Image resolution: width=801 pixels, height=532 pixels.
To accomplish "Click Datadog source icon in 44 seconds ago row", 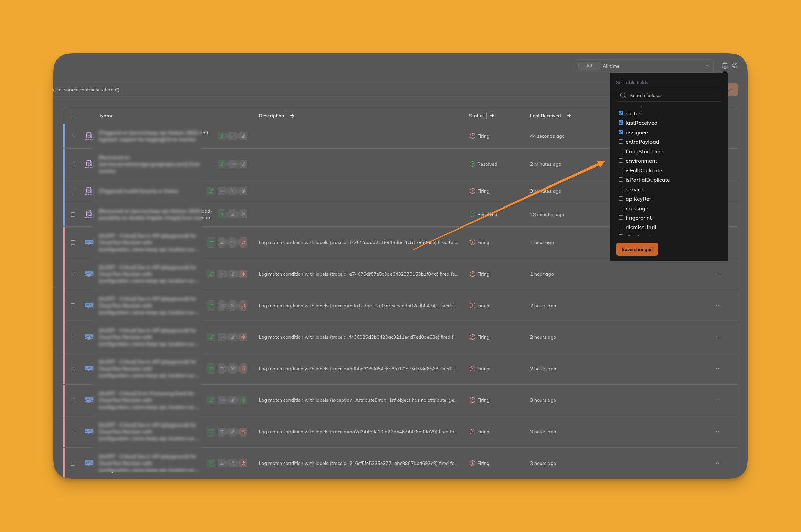I will click(x=88, y=136).
